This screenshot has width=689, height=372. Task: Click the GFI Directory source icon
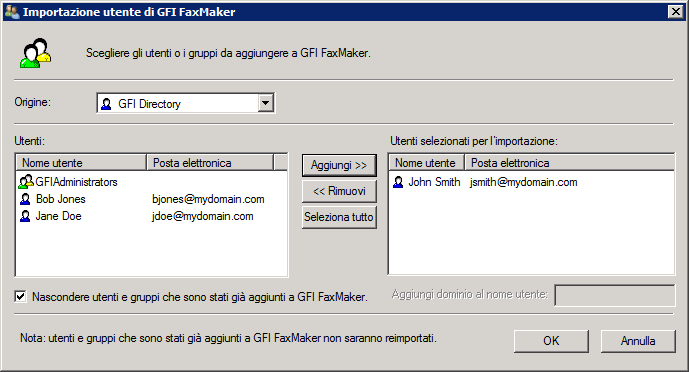coord(106,104)
